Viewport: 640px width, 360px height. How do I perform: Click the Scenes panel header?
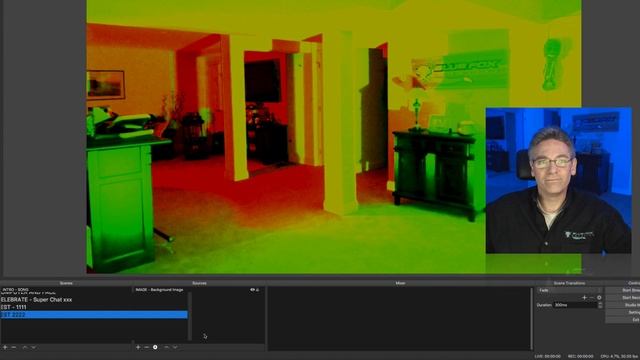click(66, 283)
